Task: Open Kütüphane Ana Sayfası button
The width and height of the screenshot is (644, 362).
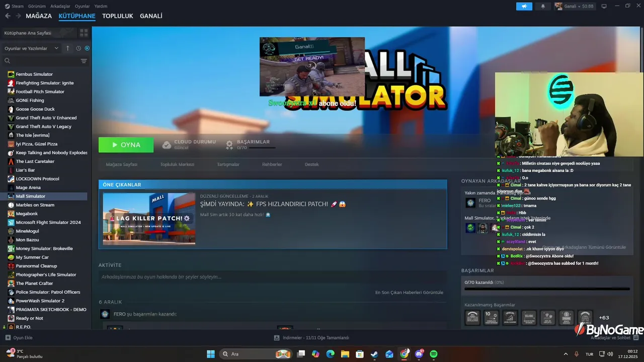Action: click(39, 33)
